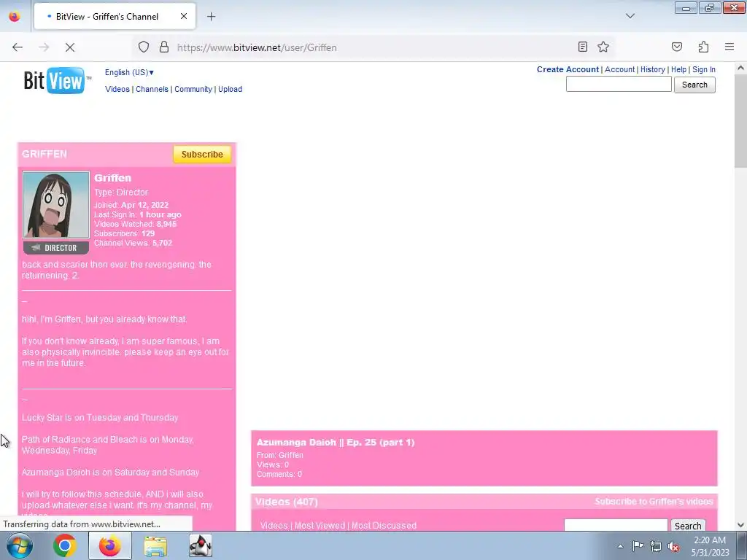This screenshot has width=747, height=560.
Task: Open the extensions puzzle icon
Action: click(x=703, y=47)
